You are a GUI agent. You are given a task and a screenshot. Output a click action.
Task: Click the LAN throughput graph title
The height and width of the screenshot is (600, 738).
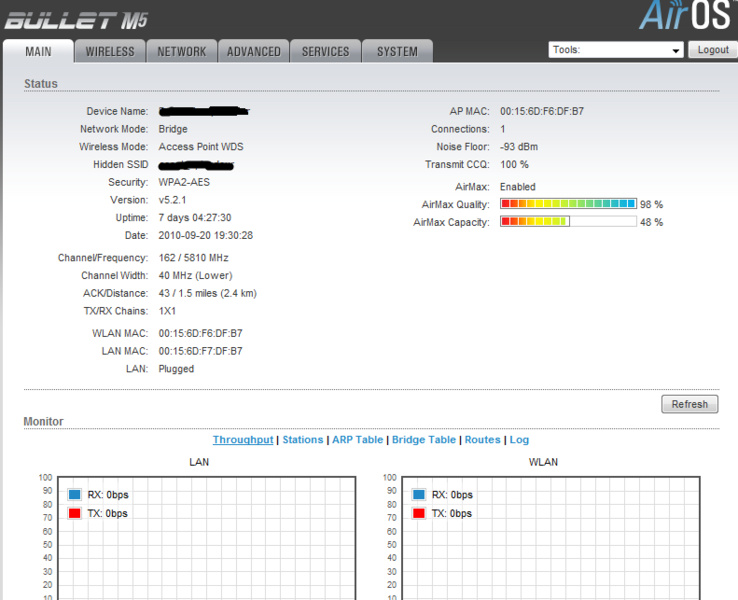click(199, 462)
